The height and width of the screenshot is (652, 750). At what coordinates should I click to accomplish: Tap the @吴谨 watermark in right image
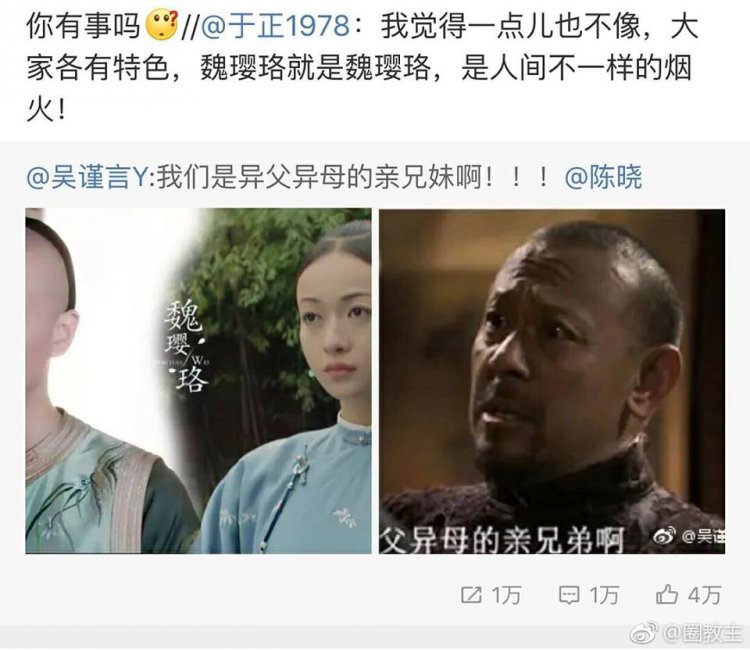[x=703, y=537]
